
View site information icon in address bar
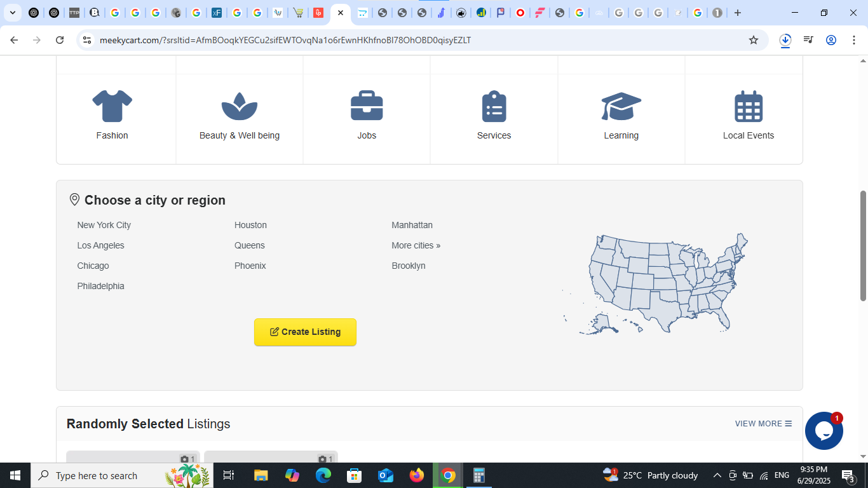(x=87, y=40)
